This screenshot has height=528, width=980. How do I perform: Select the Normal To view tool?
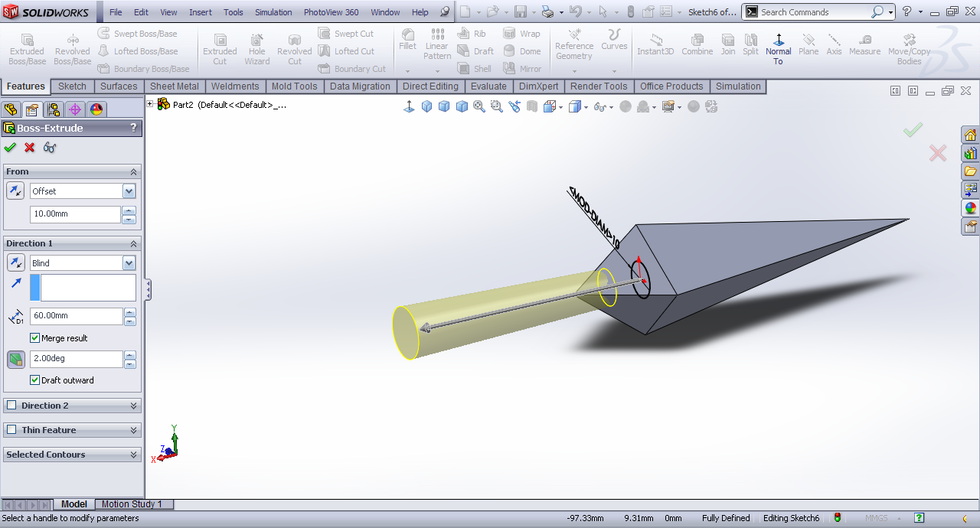point(778,45)
